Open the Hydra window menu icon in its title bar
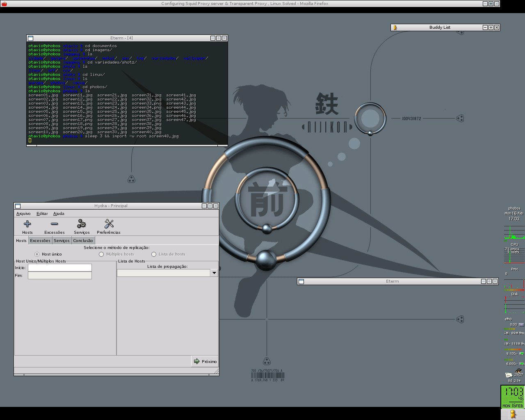 coord(18,206)
